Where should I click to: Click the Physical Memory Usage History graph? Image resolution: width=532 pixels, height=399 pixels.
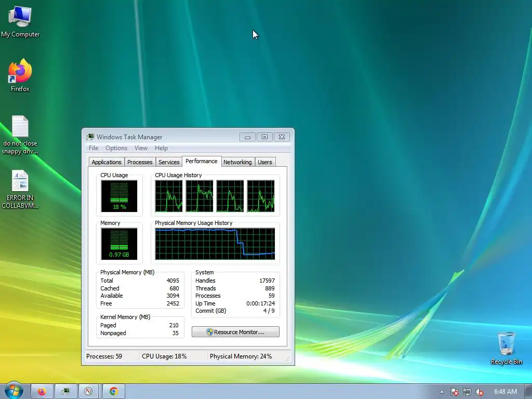click(x=215, y=244)
